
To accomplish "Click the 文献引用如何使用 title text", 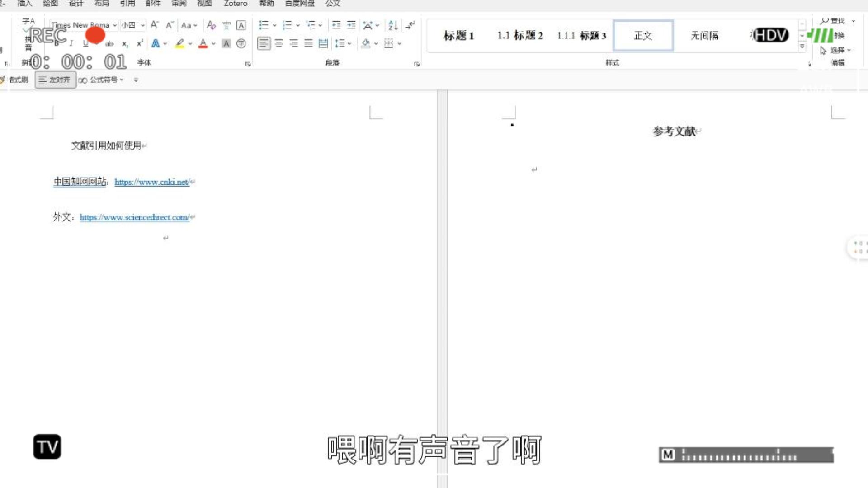I will [x=106, y=145].
